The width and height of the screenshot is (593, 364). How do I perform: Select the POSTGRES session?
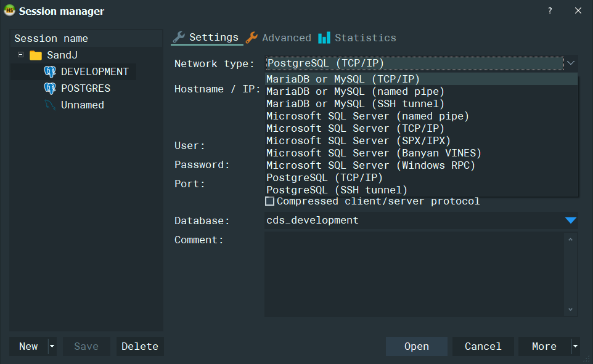pyautogui.click(x=86, y=88)
